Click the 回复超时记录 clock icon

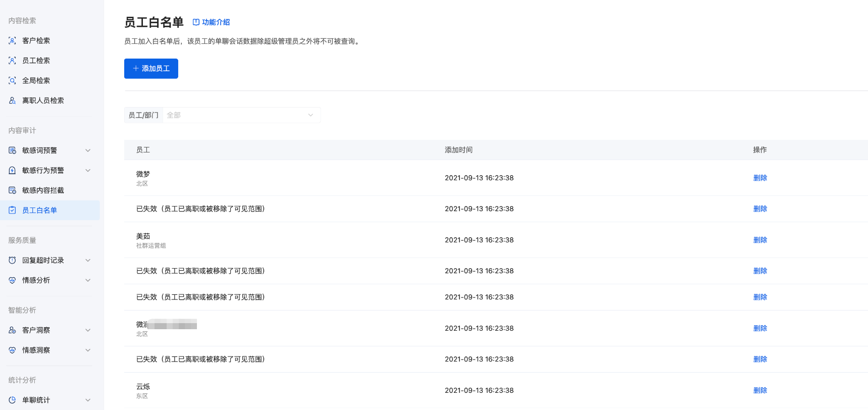[x=12, y=260]
